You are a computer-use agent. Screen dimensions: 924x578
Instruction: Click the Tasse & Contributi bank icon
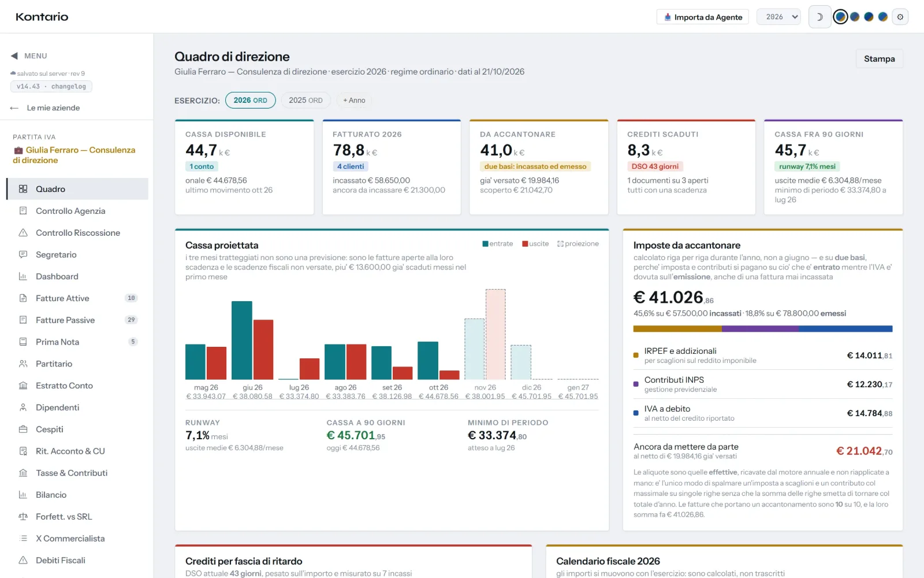23,473
